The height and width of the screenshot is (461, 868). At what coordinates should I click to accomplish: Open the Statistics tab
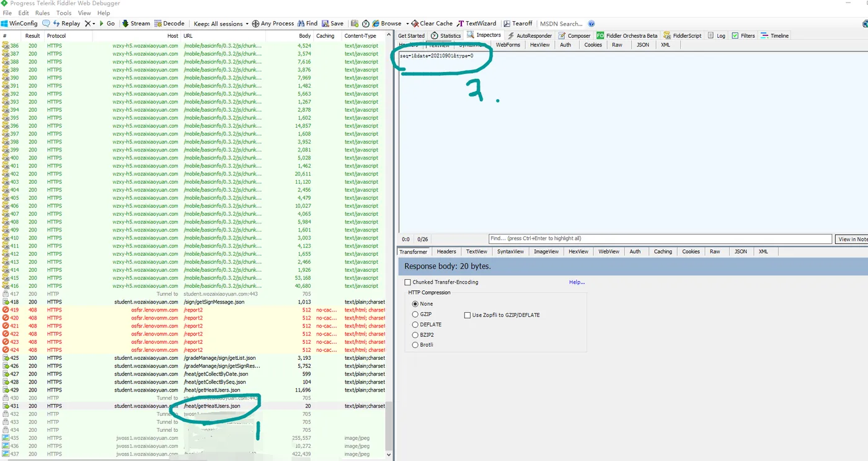[446, 35]
